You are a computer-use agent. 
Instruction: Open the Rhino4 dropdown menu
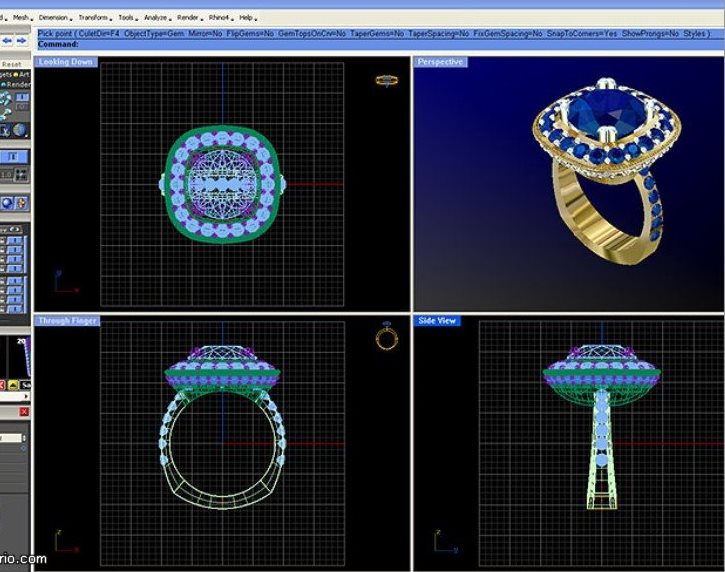tap(220, 17)
